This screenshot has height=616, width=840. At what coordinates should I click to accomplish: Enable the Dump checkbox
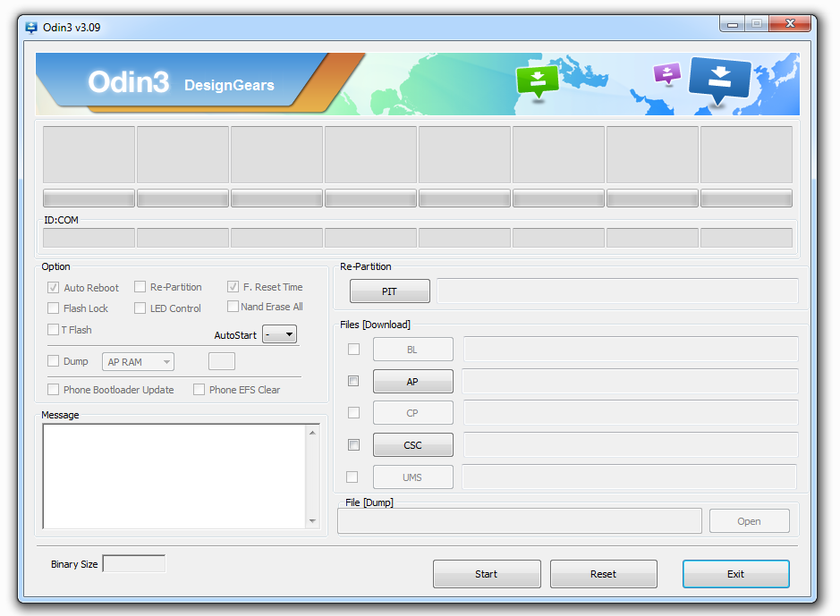tap(53, 361)
